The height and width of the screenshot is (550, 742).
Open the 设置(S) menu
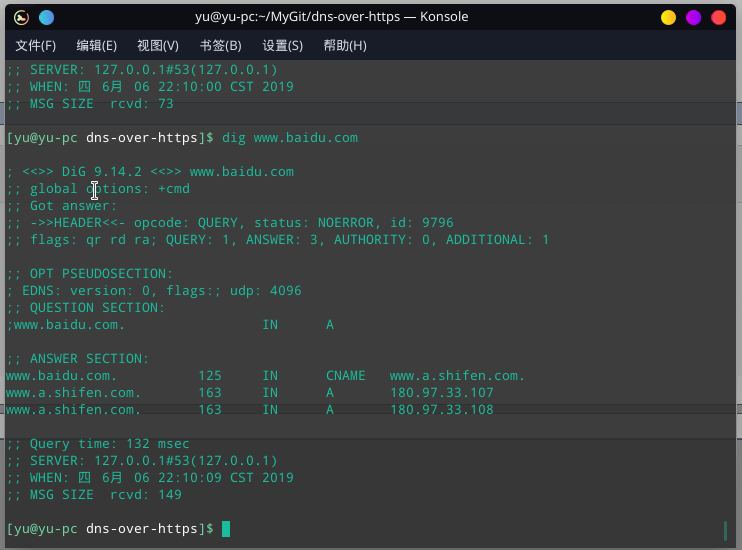click(x=283, y=45)
